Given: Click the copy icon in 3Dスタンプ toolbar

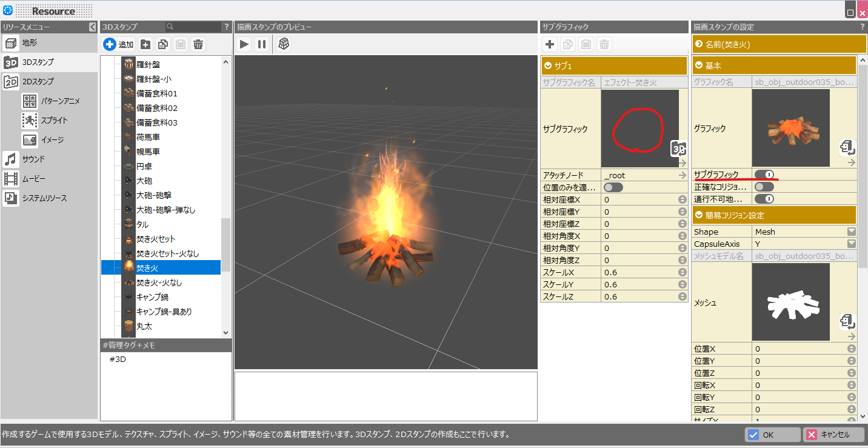Looking at the screenshot, I should 163,44.
